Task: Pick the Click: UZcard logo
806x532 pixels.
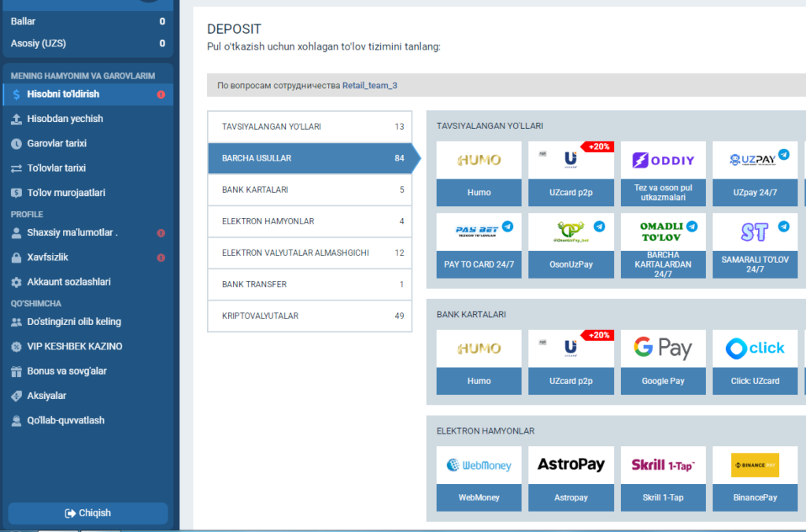Action: [755, 349]
